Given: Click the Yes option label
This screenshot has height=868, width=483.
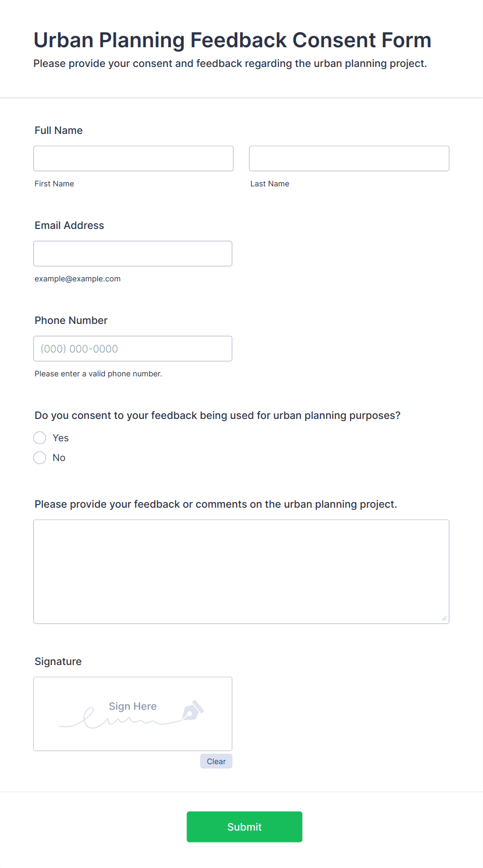Looking at the screenshot, I should coord(61,438).
